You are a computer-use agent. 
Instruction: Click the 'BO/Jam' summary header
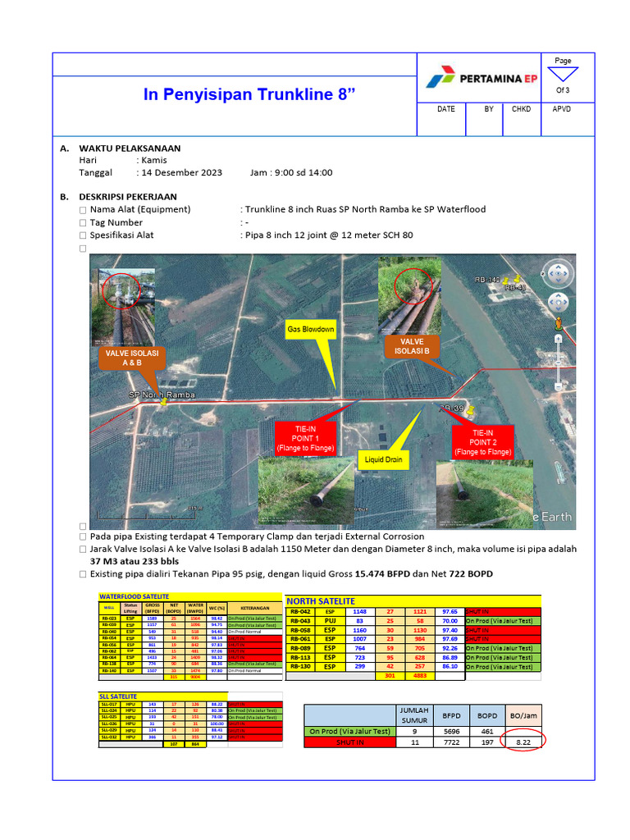click(523, 715)
